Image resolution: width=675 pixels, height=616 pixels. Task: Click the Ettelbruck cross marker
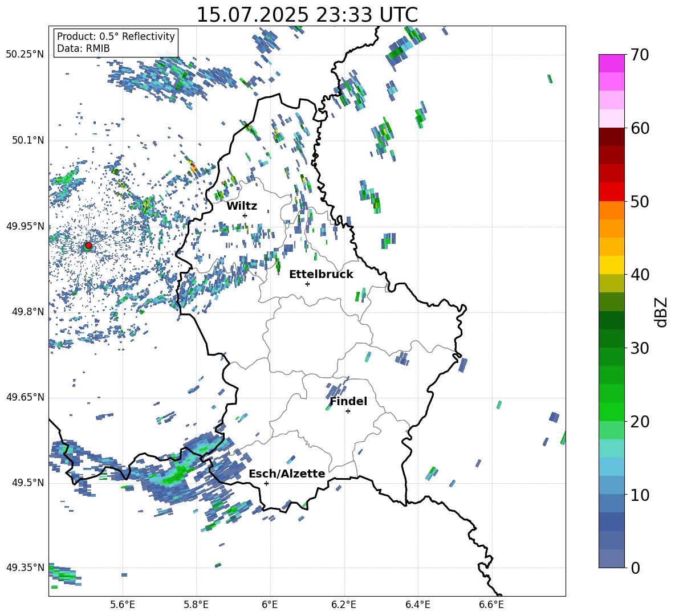click(307, 284)
